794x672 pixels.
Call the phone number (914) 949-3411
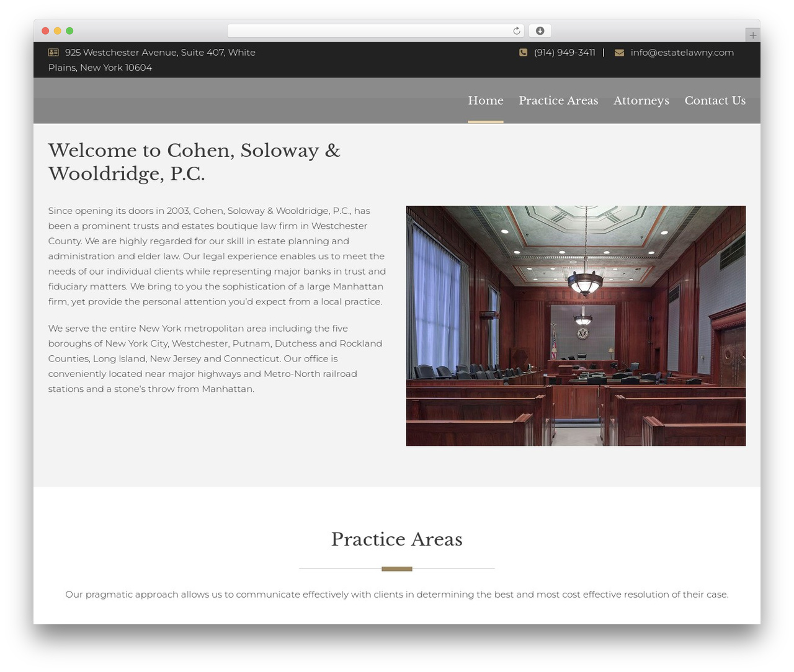point(564,53)
